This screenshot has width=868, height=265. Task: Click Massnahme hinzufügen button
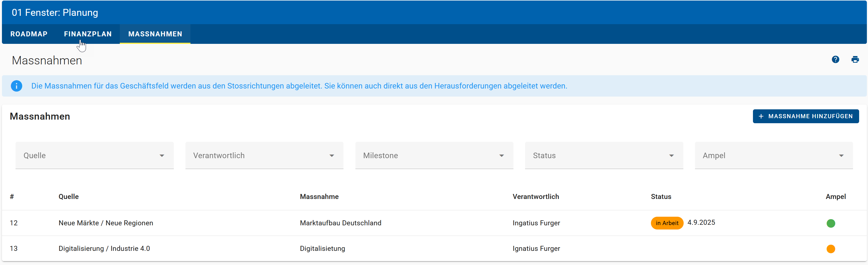pyautogui.click(x=806, y=116)
